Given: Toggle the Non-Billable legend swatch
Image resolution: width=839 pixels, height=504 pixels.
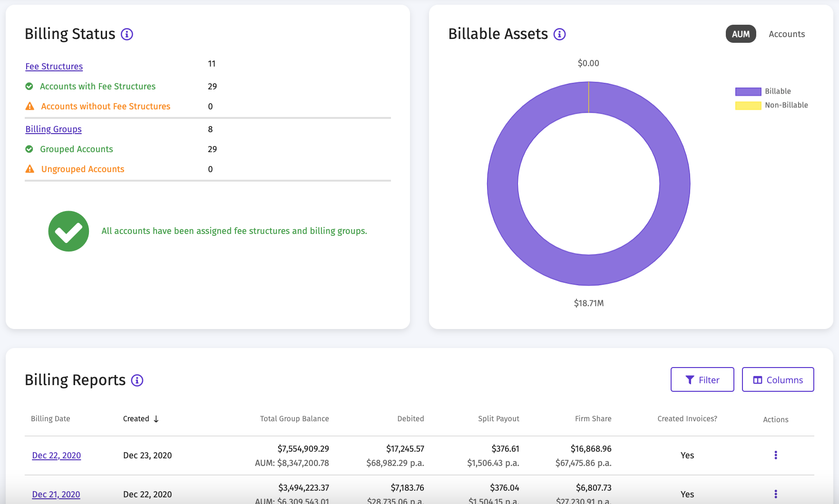Looking at the screenshot, I should click(x=748, y=105).
